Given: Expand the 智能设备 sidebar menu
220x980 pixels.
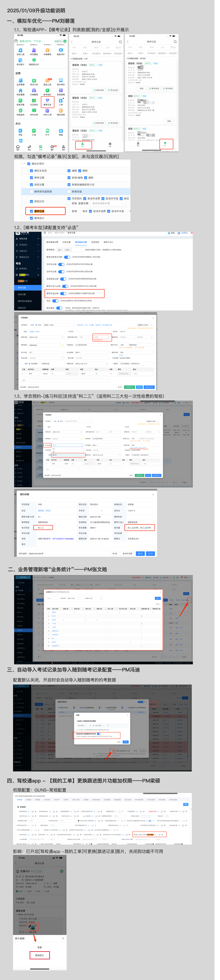Looking at the screenshot, I should (x=28, y=239).
